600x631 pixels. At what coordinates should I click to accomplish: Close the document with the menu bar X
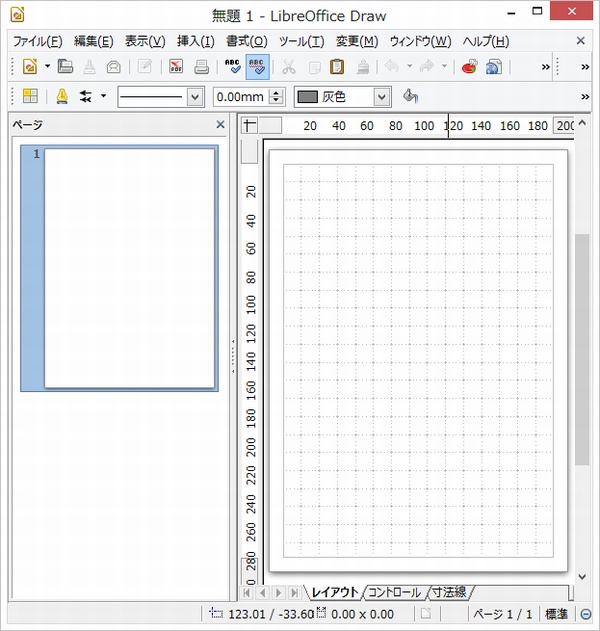coord(580,41)
